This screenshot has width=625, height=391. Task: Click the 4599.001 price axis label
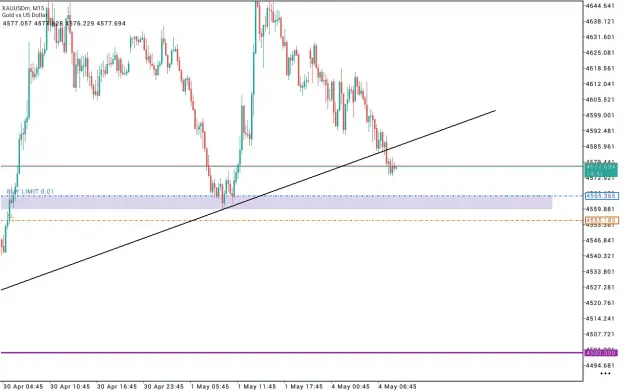600,115
